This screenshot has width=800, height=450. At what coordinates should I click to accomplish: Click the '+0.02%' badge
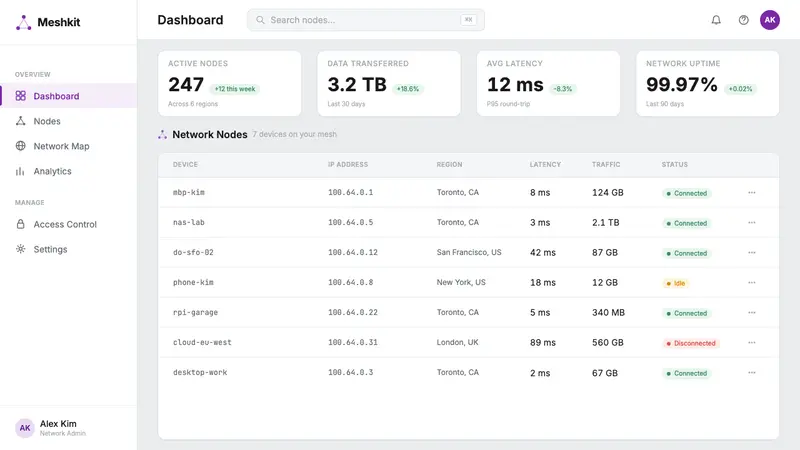pos(740,89)
